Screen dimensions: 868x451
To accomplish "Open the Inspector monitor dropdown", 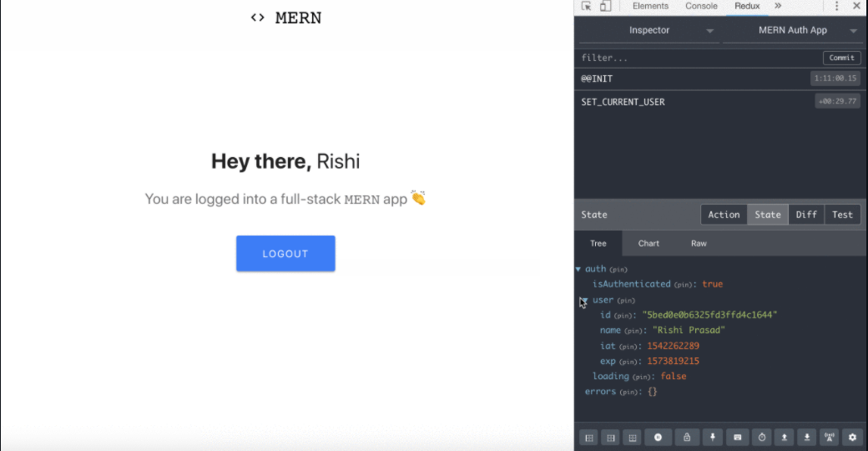I will [x=648, y=31].
